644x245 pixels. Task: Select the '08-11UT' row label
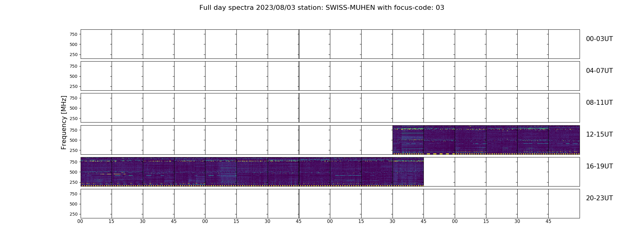point(599,103)
